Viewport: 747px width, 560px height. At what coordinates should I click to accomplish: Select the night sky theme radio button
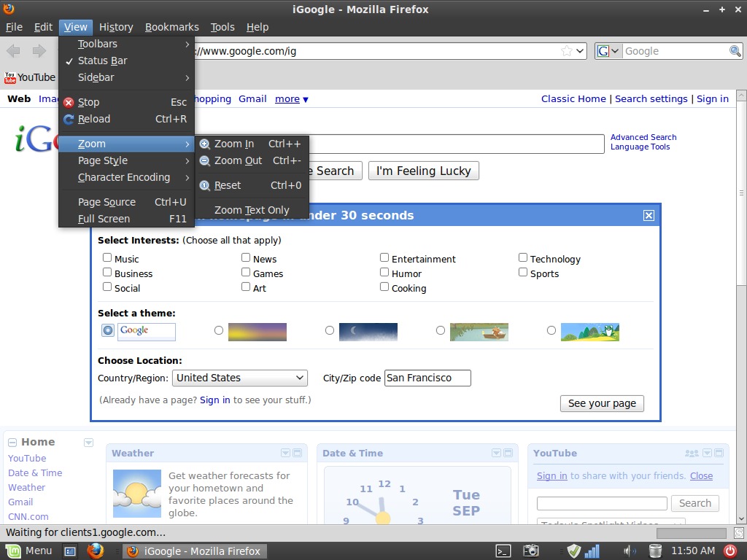coord(330,330)
